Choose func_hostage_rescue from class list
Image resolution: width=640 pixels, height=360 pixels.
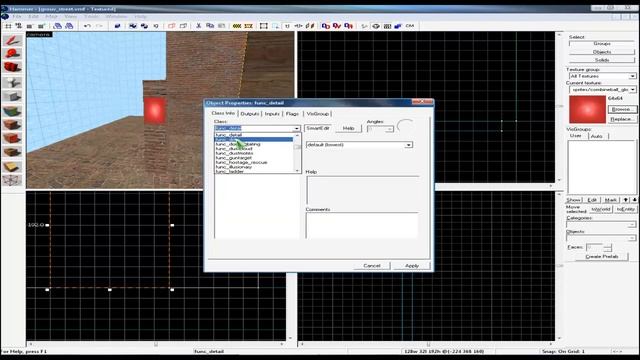click(x=241, y=162)
